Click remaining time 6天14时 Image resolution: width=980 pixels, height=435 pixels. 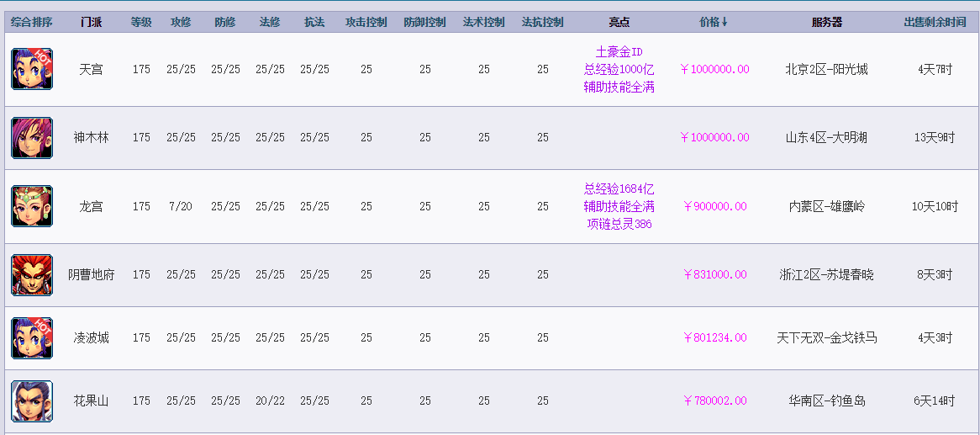coord(935,401)
